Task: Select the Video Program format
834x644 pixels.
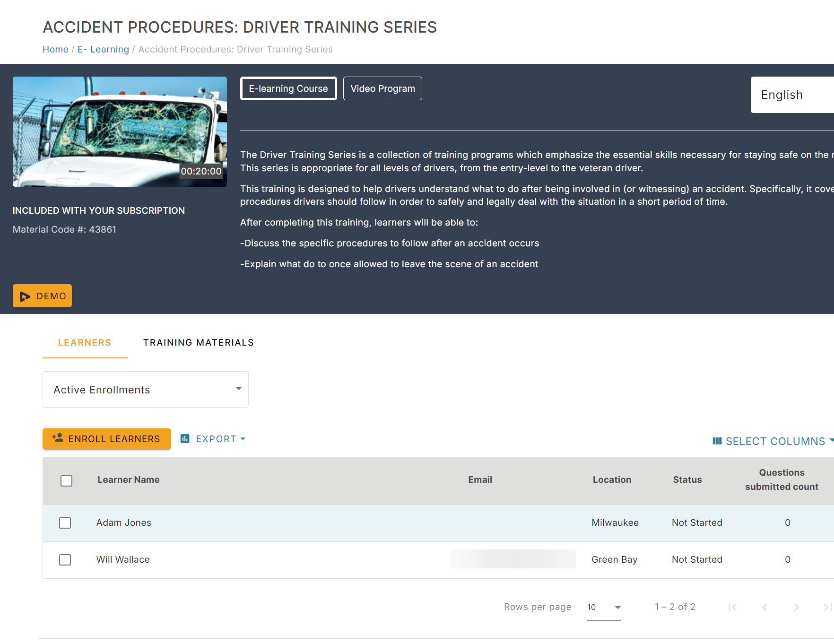Action: coord(382,88)
